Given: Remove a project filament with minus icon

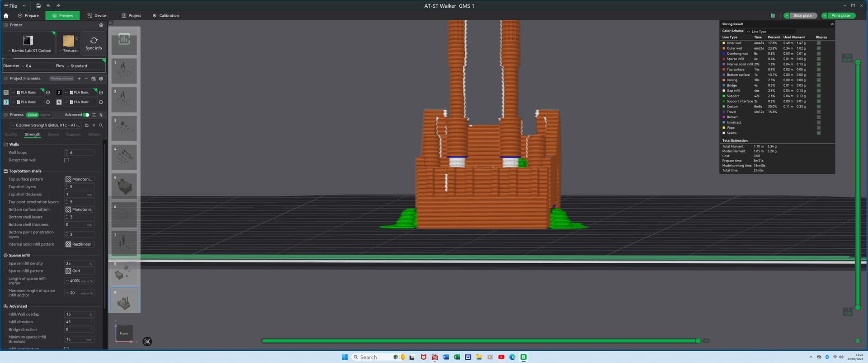Looking at the screenshot, I should [x=86, y=79].
